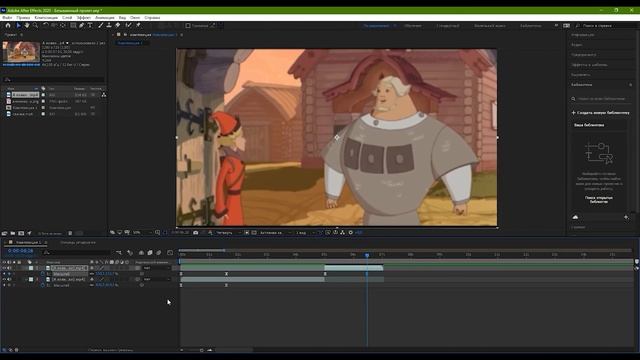The image size is (640, 360).
Task: Click the blue playhead marker on time ruler
Action: click(x=367, y=255)
